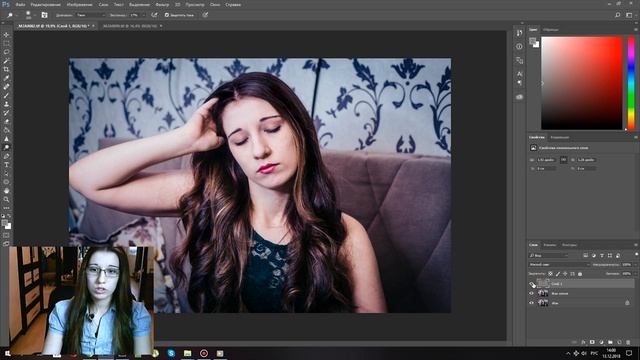
Task: Select the Magic Wand tool
Action: click(x=6, y=61)
